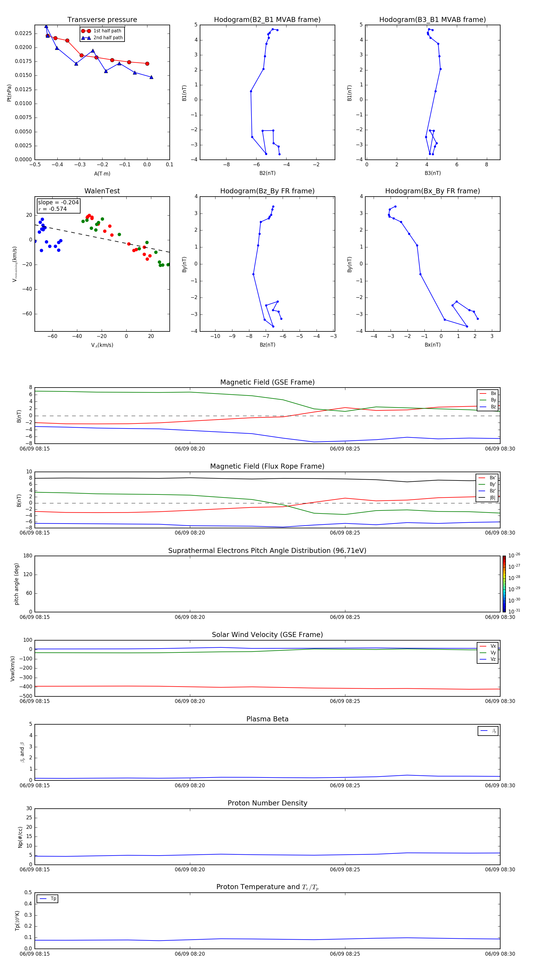
Task: Click the 'pitch angle (deg)' axis label
Action: coord(16,584)
